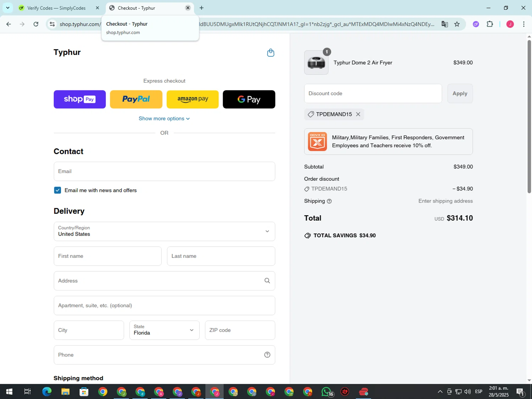The height and width of the screenshot is (399, 532).
Task: Open the Extensions puzzle menu
Action: point(490,24)
